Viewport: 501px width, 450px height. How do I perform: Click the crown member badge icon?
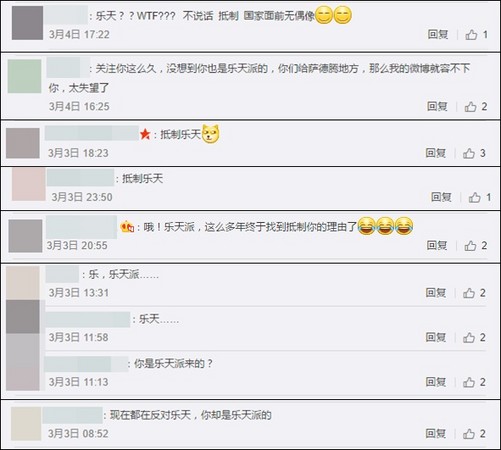(x=127, y=227)
